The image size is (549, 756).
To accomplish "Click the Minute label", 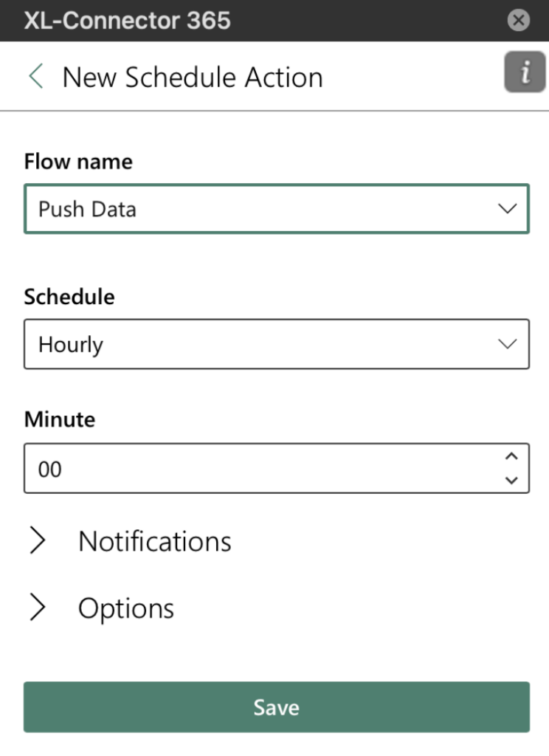I will (60, 419).
